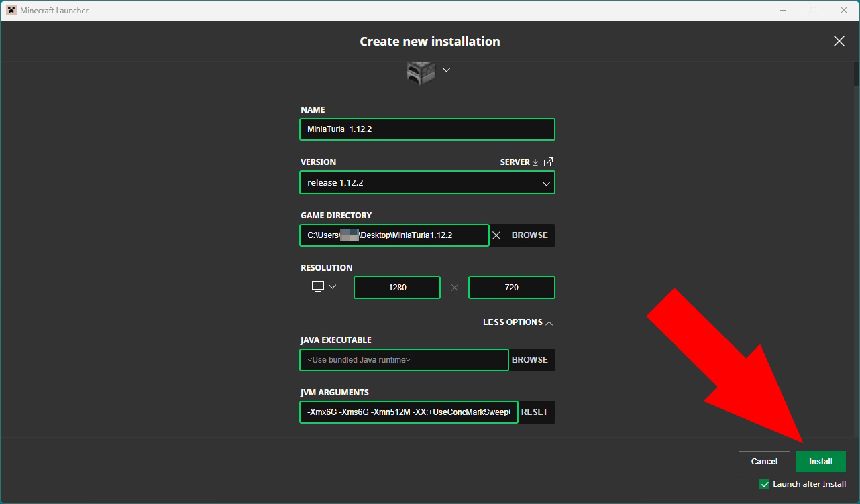Open the server external link icon
Screen dimensions: 860x504
tap(549, 162)
